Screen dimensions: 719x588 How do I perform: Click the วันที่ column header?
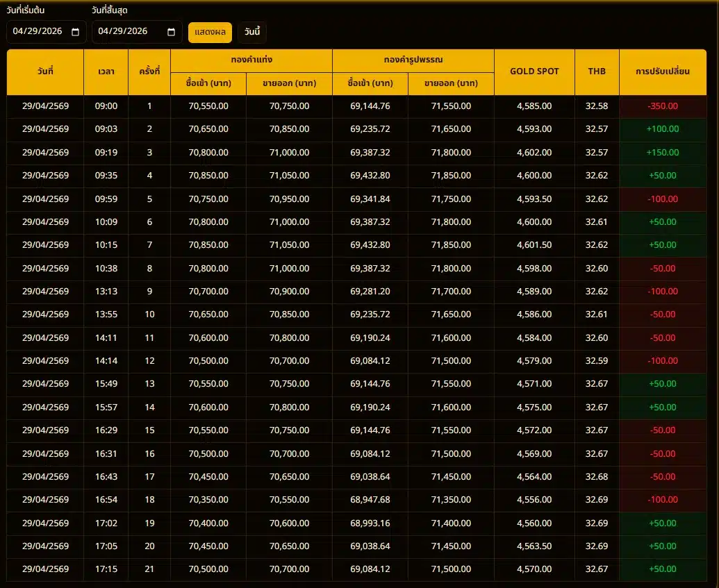tap(45, 72)
